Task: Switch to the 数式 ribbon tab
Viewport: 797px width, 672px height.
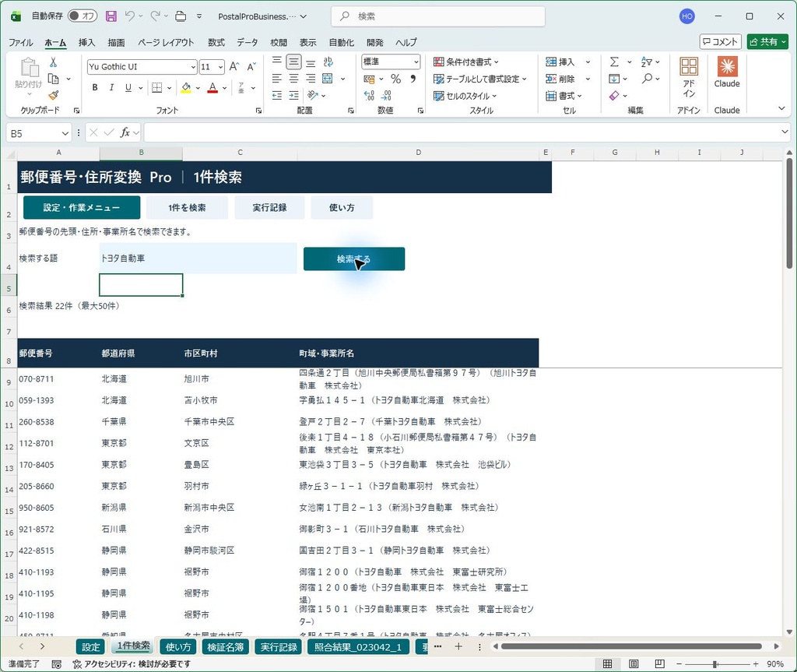Action: (x=216, y=42)
